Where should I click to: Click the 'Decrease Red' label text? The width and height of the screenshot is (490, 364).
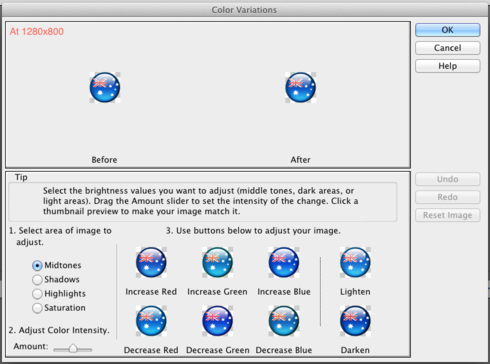[x=151, y=350]
